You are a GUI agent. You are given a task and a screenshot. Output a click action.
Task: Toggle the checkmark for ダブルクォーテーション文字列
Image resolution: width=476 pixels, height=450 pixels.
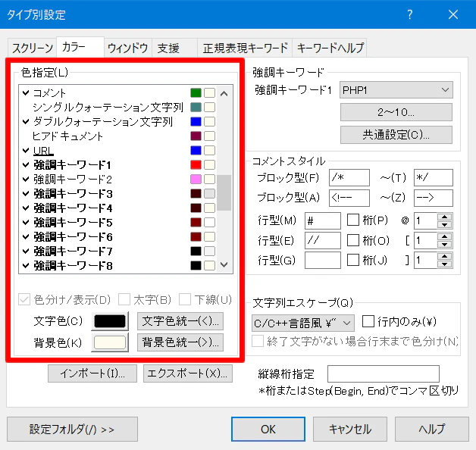[26, 122]
